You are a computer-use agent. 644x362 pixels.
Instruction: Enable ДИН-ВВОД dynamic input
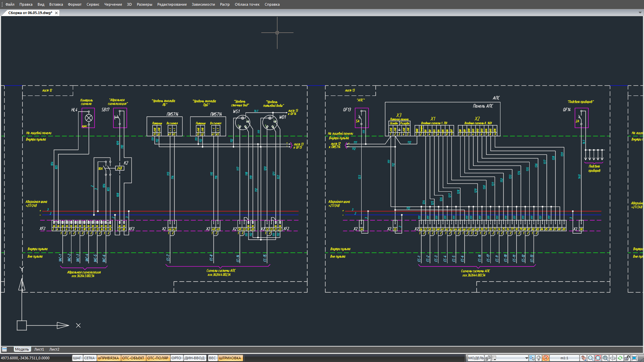[x=195, y=358]
